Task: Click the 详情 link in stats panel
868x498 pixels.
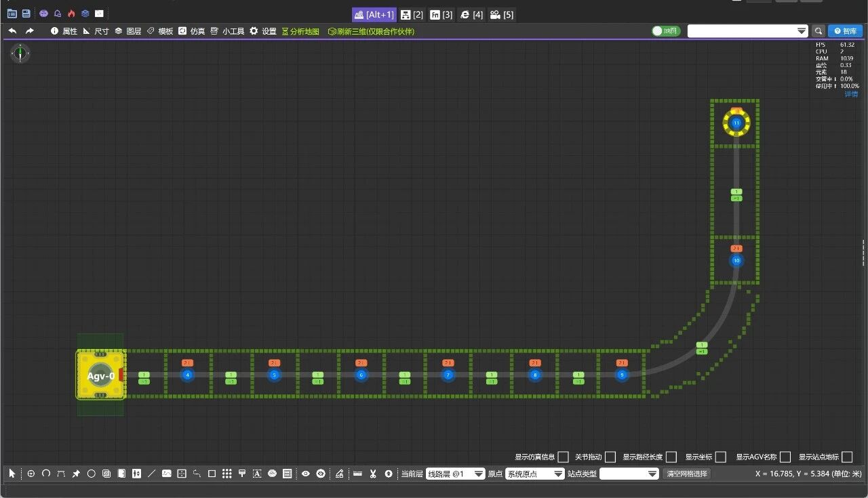Action: 851,94
